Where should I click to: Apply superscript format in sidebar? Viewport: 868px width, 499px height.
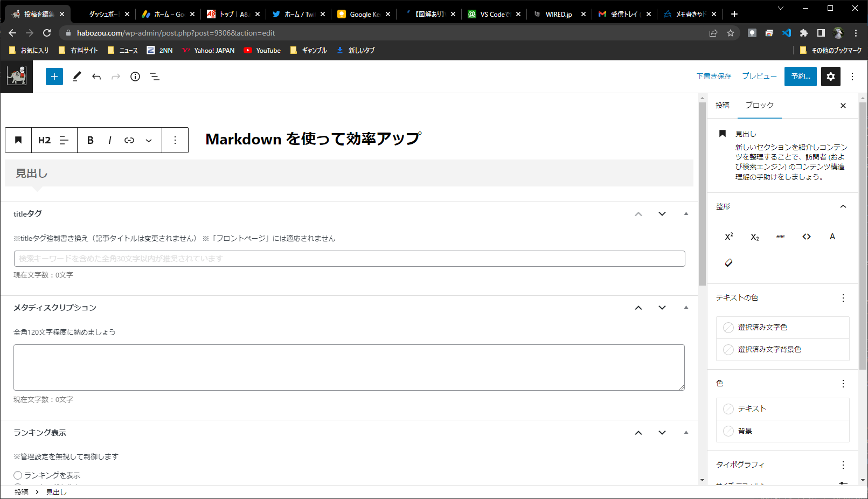click(x=728, y=237)
